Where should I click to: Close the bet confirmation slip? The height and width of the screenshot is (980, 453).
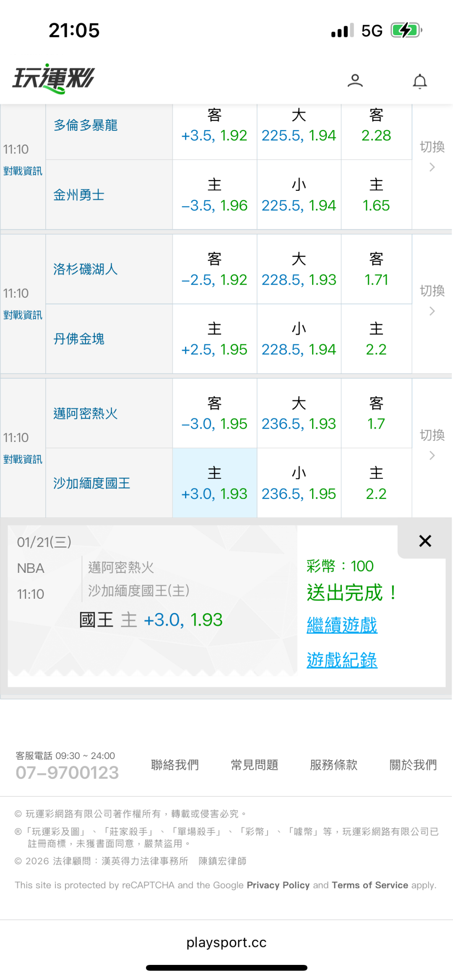point(425,541)
